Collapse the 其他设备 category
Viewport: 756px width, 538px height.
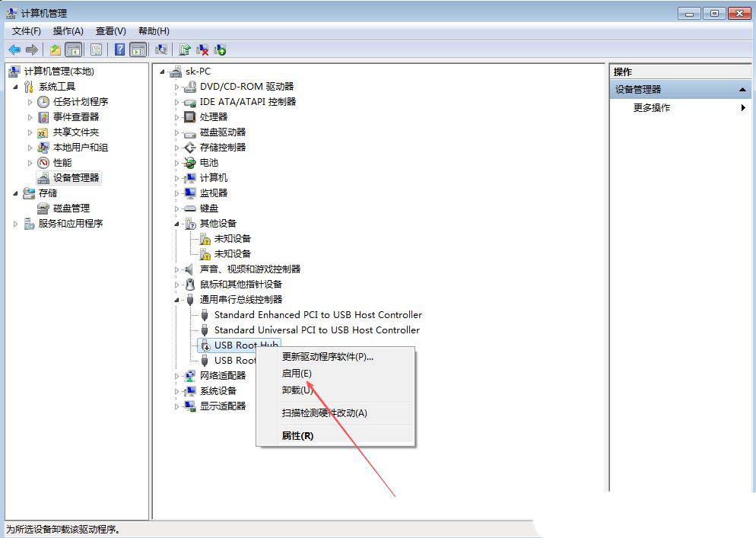click(x=176, y=224)
